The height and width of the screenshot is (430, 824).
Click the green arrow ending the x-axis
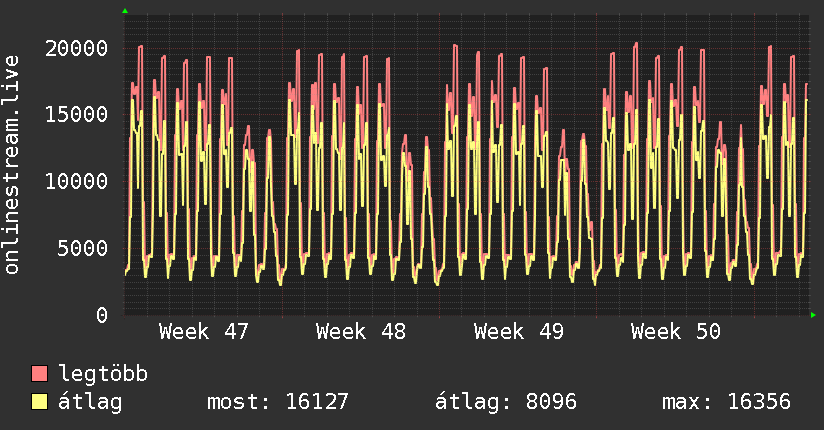pos(814,315)
